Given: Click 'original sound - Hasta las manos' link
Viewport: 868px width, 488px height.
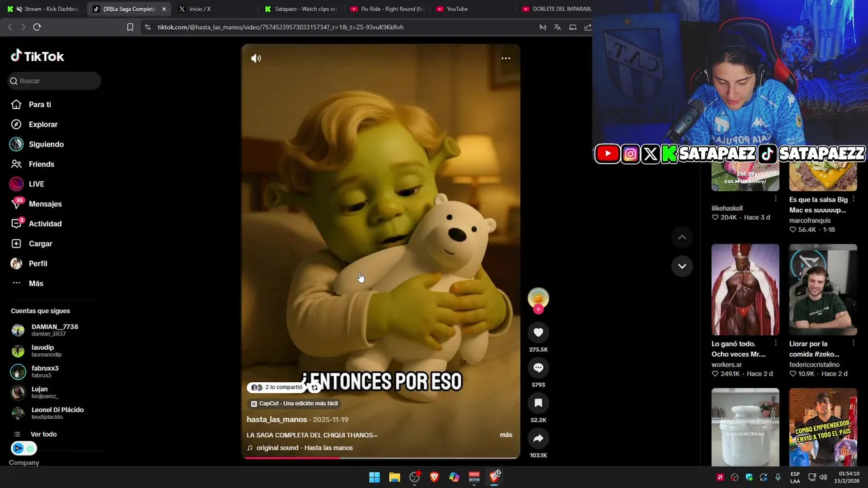Looking at the screenshot, I should pos(300,448).
